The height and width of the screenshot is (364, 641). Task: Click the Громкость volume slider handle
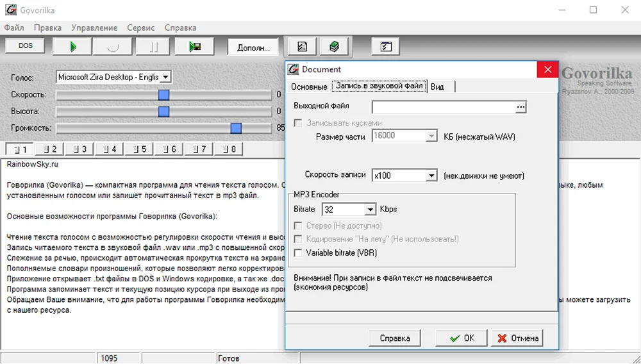(x=236, y=128)
